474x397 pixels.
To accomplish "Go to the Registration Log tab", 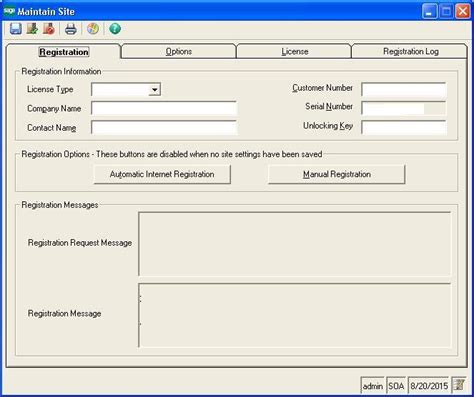I will pos(410,51).
